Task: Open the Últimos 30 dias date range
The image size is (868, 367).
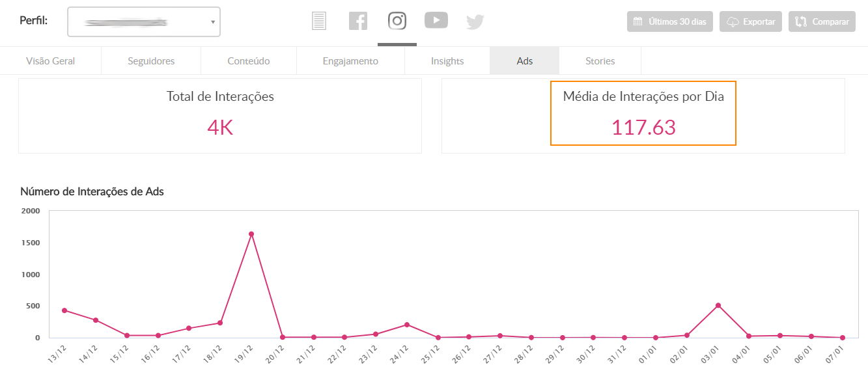Action: (x=670, y=21)
